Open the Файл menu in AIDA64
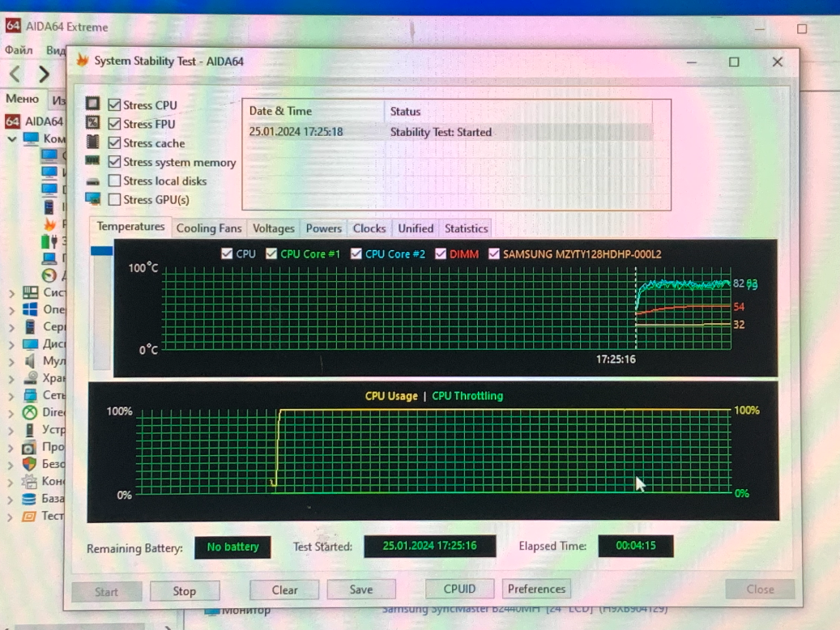 [19, 50]
